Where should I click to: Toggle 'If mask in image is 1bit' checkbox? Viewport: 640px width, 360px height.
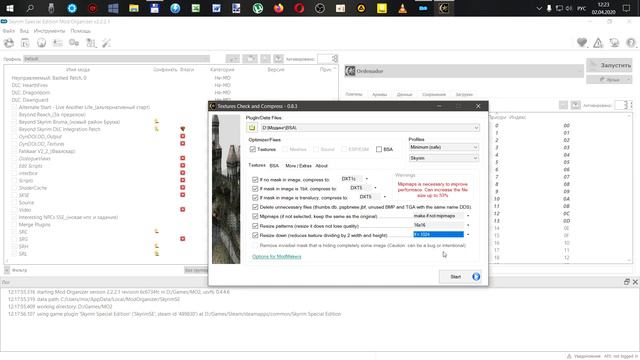coord(255,189)
